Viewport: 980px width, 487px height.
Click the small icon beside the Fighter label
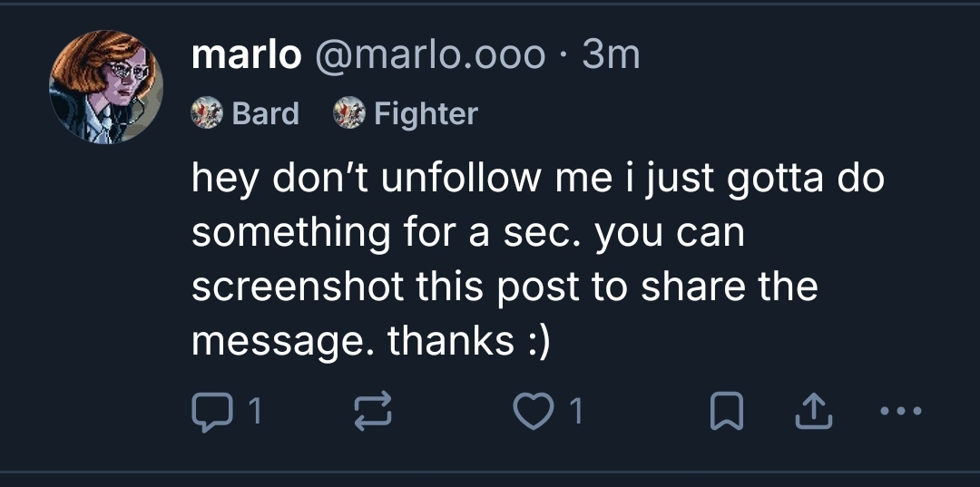coord(348,114)
